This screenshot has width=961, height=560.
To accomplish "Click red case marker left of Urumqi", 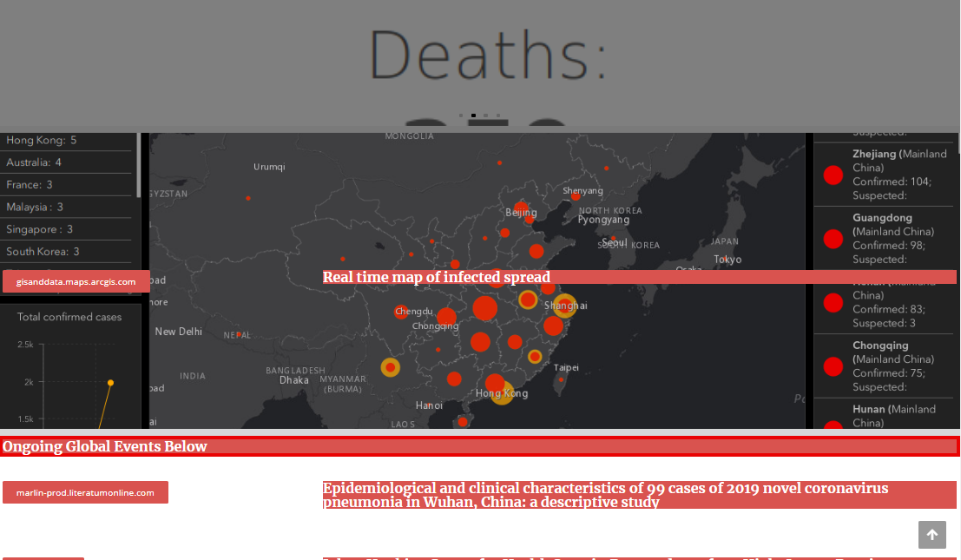I will [247, 199].
